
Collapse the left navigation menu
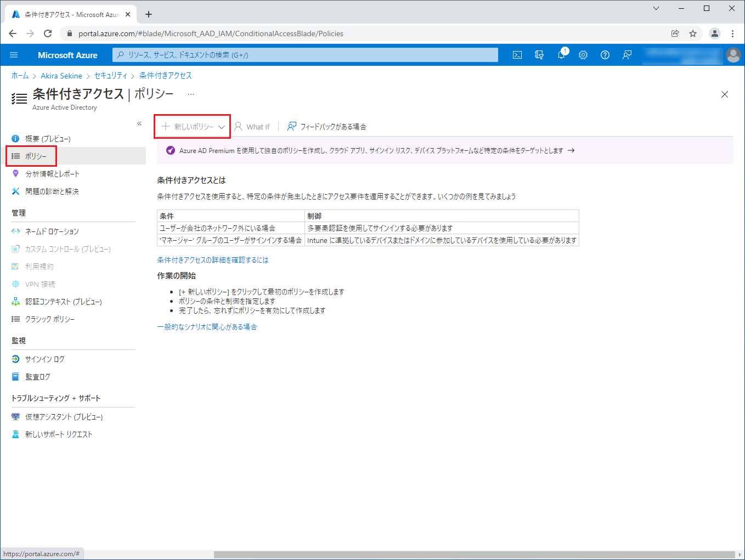(x=139, y=123)
